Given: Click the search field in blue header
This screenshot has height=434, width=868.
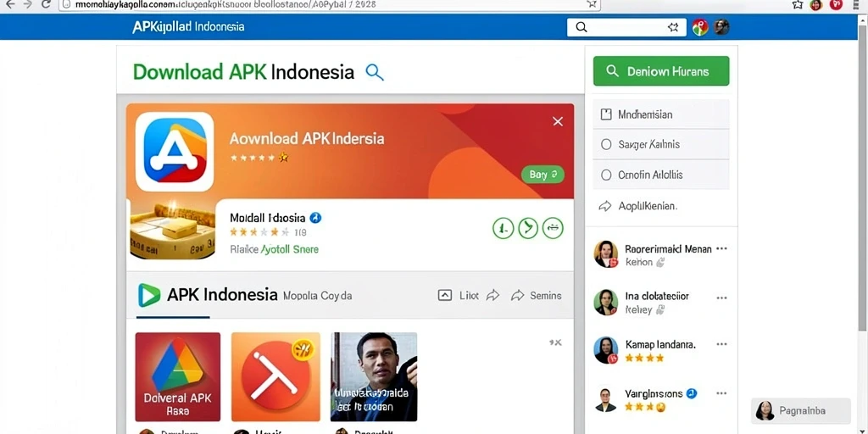Looking at the screenshot, I should click(626, 27).
